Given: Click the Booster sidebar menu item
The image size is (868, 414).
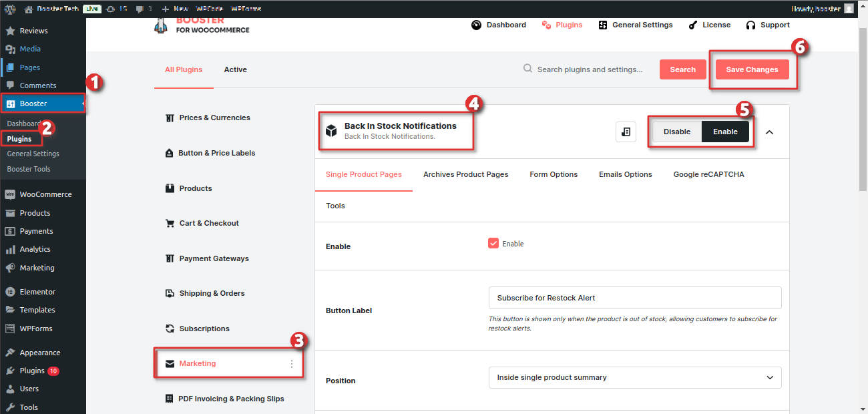Looking at the screenshot, I should click(x=43, y=103).
